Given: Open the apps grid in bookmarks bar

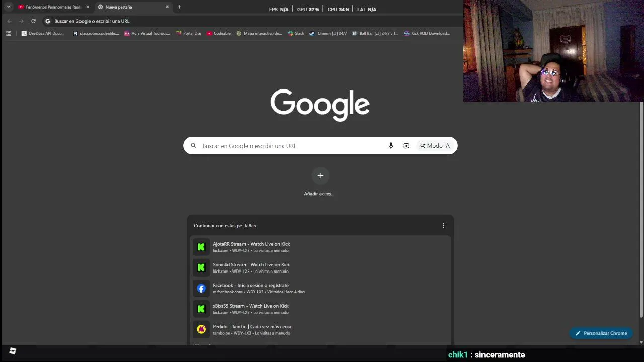Looking at the screenshot, I should click(9, 33).
